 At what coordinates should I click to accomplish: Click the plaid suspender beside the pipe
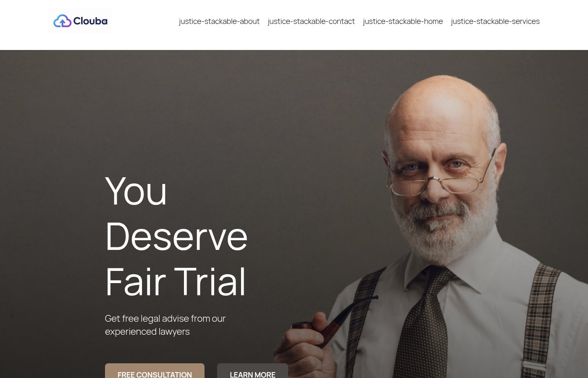[363, 319]
